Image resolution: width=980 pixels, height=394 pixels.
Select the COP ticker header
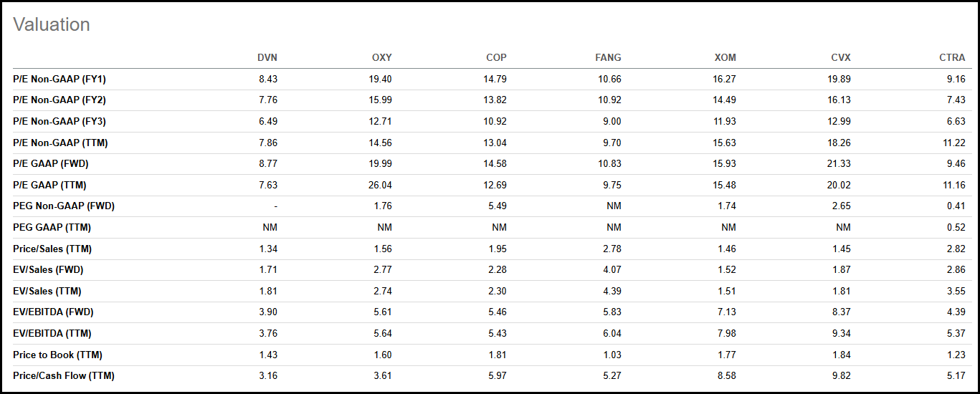(x=496, y=57)
